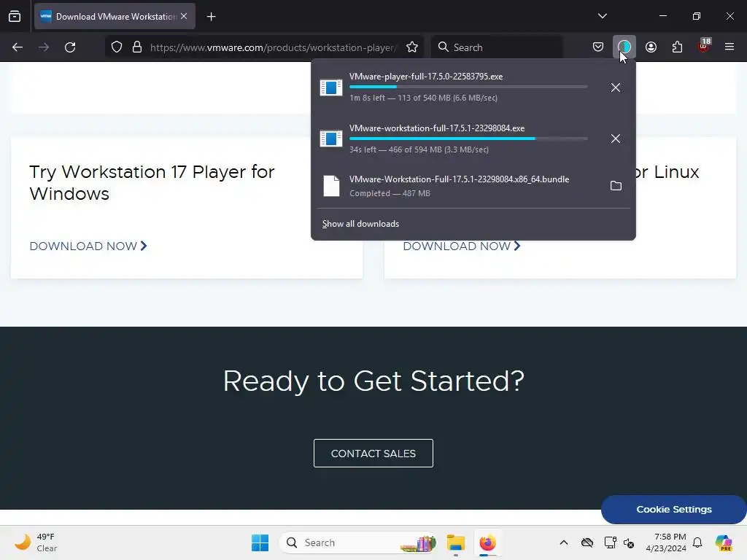Click 'Completed — 487 MB' status text
This screenshot has width=747, height=560.
pos(390,193)
